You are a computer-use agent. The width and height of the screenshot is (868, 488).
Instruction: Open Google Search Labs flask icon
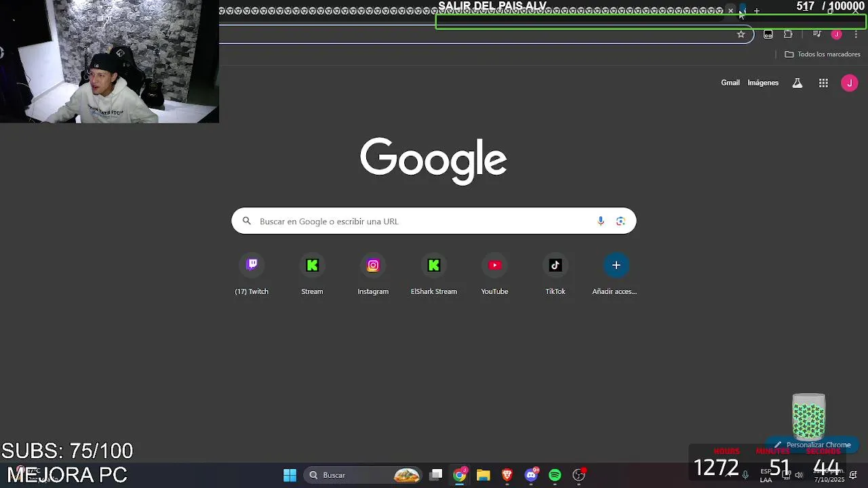tap(797, 83)
